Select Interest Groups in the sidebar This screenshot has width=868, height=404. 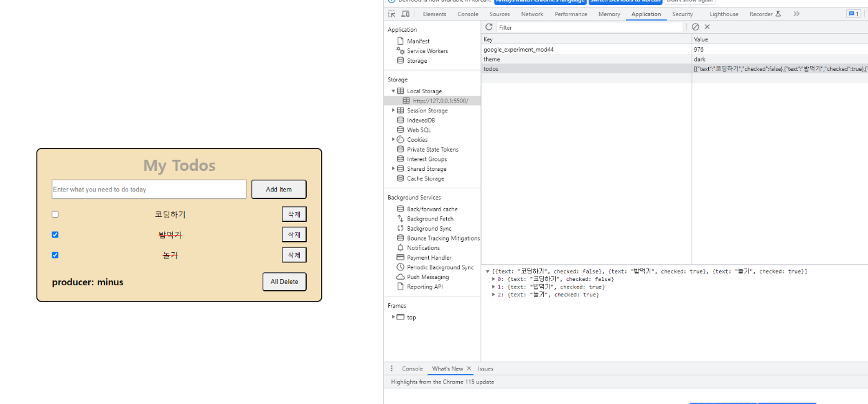(x=427, y=159)
